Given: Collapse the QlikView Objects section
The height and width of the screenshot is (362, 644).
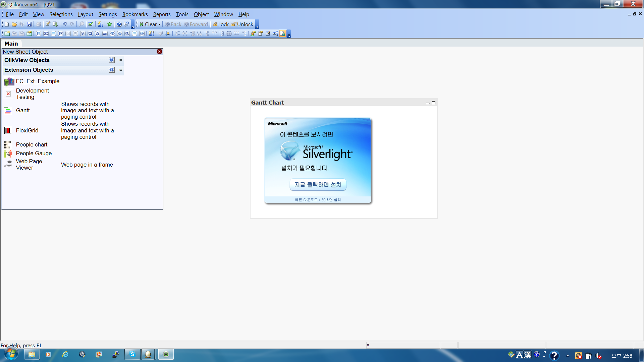Looking at the screenshot, I should (120, 60).
